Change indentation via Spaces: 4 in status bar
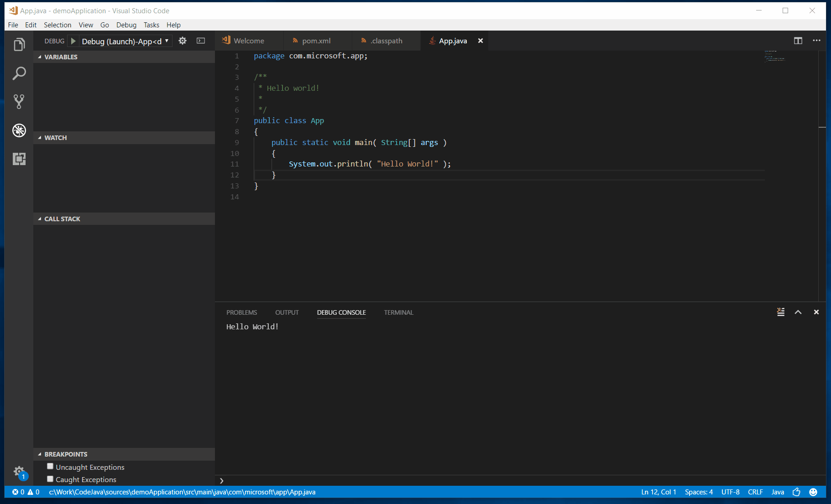The image size is (831, 504). (x=699, y=492)
